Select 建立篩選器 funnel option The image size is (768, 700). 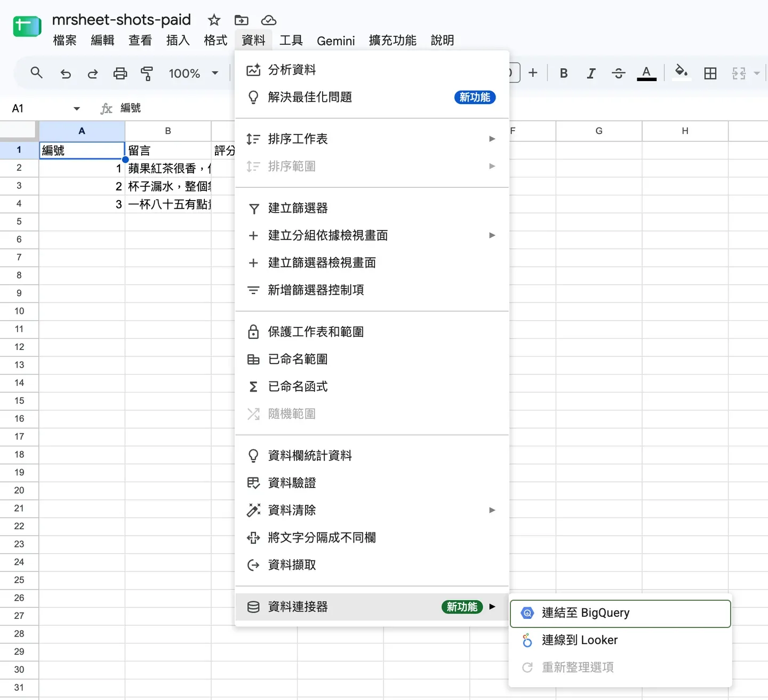[372, 208]
